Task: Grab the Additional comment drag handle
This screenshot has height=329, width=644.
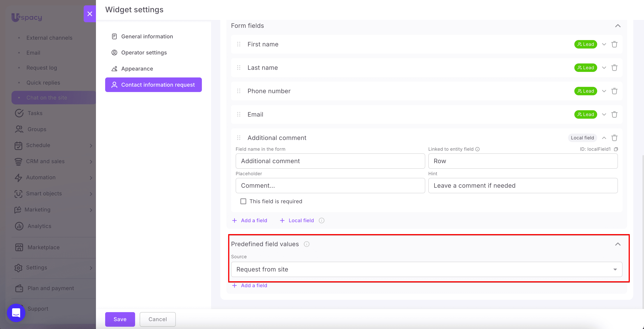Action: pos(239,138)
